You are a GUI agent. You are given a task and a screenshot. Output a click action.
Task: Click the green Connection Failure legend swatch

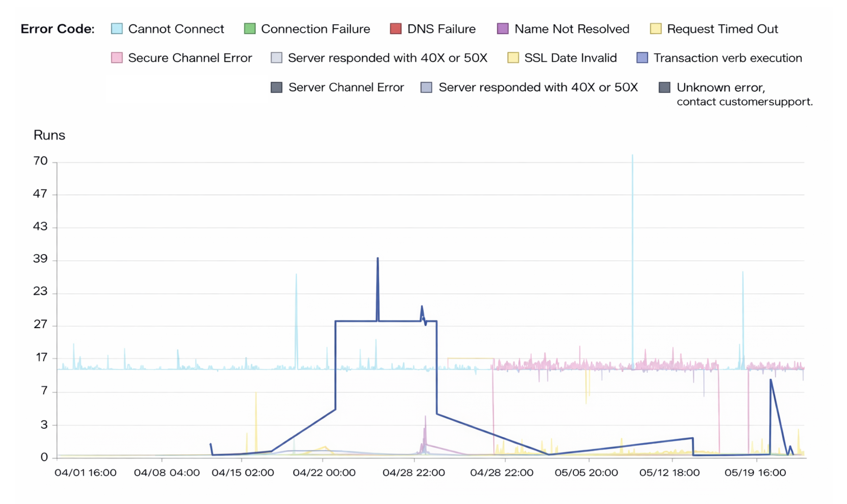point(250,29)
